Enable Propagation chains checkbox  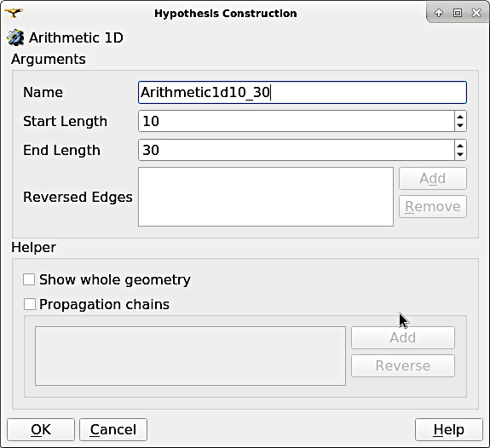(x=29, y=304)
